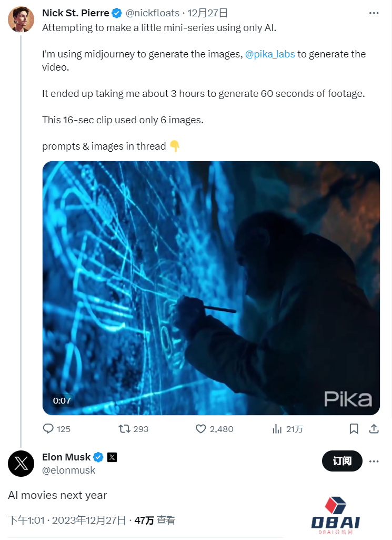Viewport: 392px width, 540px height.
Task: Open more options on Nick's tweet
Action: click(x=374, y=13)
